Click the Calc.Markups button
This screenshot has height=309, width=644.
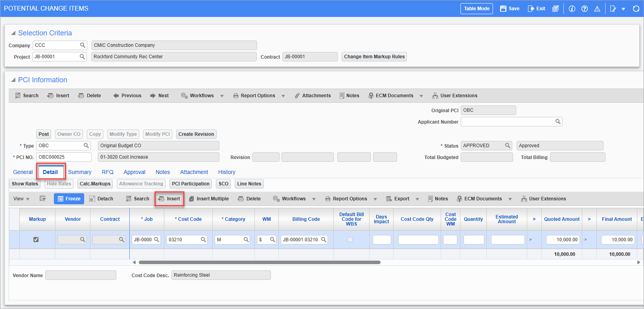point(95,184)
